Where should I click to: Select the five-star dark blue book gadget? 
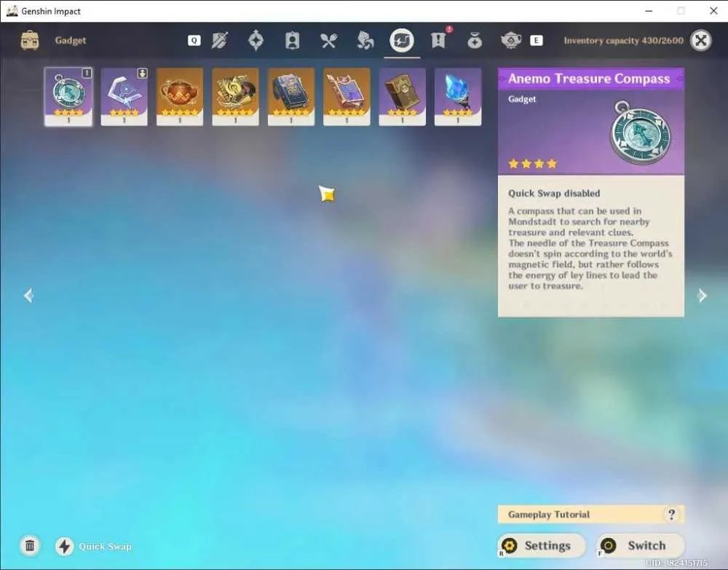pyautogui.click(x=291, y=97)
